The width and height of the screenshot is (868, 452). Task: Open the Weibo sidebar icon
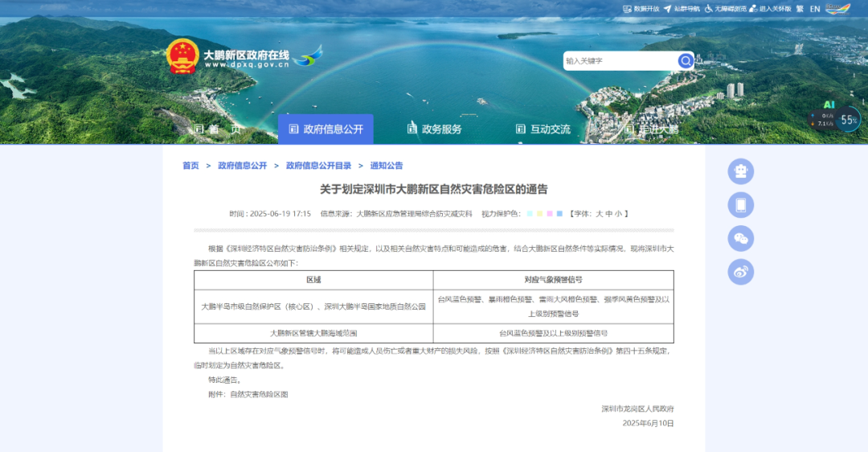(741, 272)
